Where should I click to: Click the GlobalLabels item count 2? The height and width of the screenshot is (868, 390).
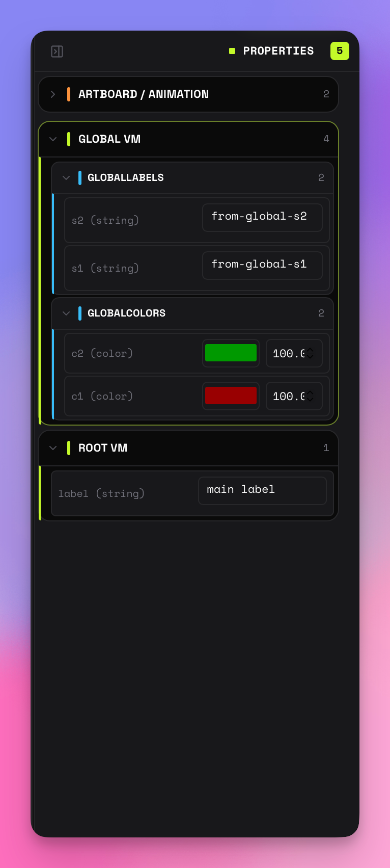tap(321, 178)
